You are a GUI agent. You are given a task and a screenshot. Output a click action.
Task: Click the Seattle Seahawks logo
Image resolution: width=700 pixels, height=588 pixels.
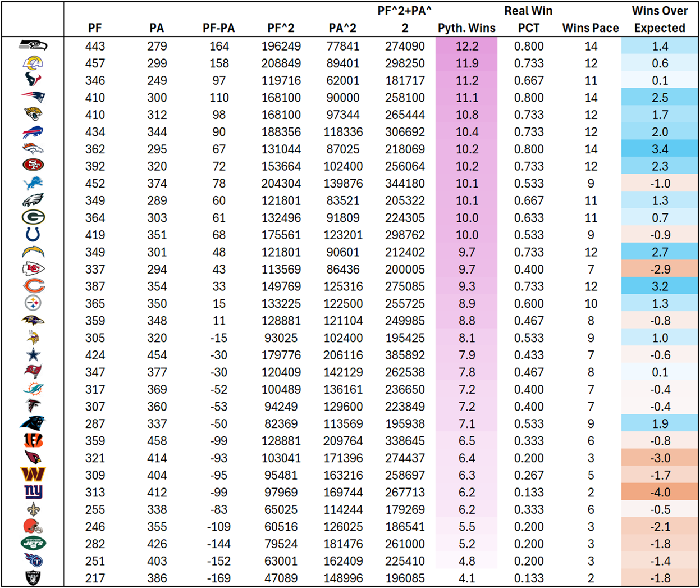tap(33, 46)
